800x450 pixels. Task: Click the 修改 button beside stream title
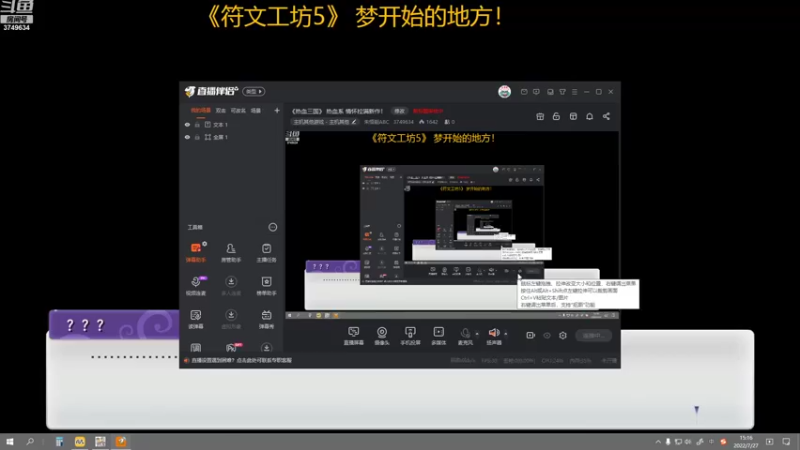click(x=399, y=111)
